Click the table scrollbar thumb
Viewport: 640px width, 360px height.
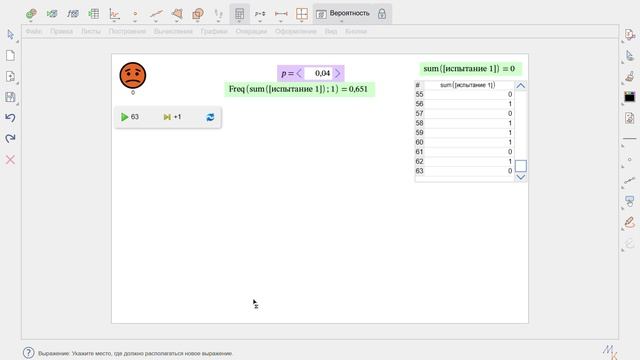point(521,166)
